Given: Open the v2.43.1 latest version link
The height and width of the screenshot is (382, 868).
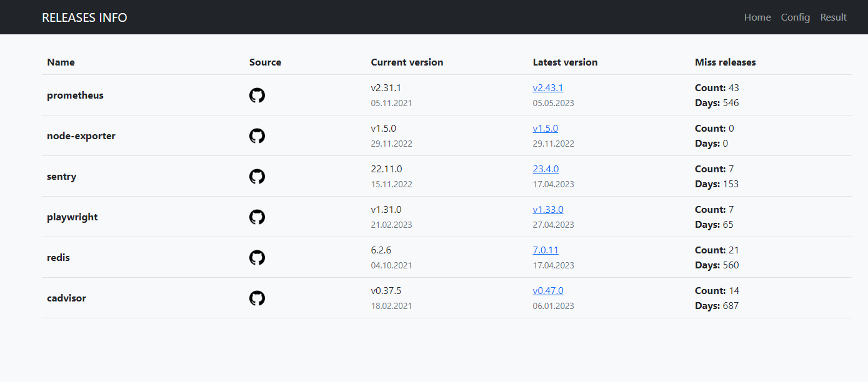Looking at the screenshot, I should coord(548,88).
